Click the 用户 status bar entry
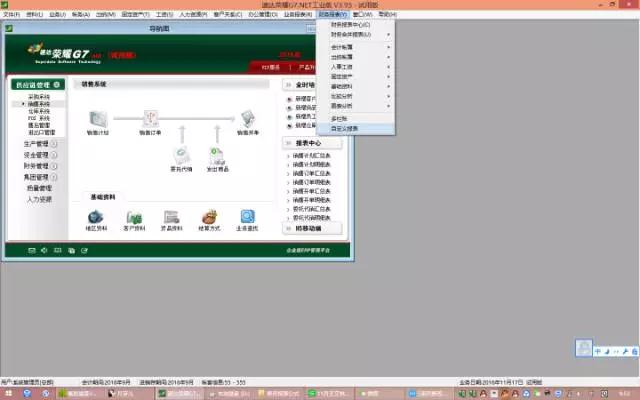Image resolution: width=640 pixels, height=400 pixels. 27,383
